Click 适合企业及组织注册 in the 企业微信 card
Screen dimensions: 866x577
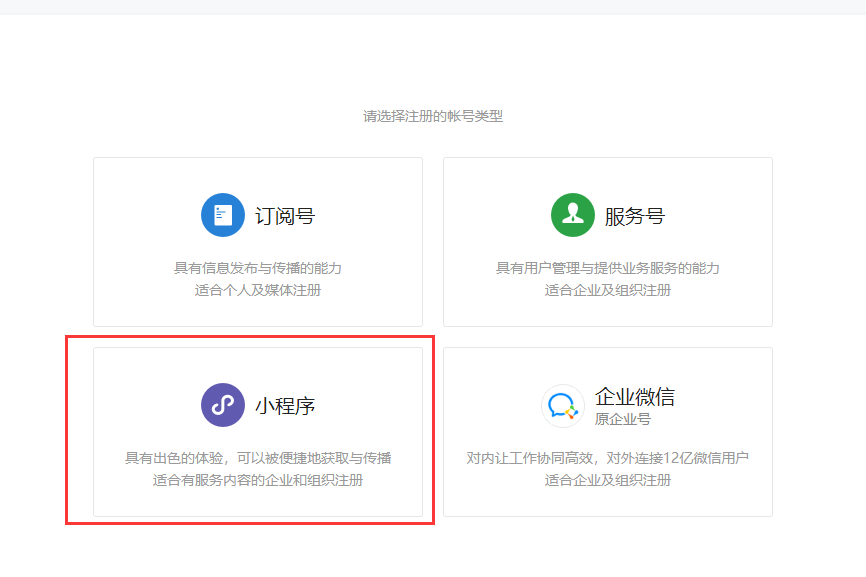coord(608,480)
